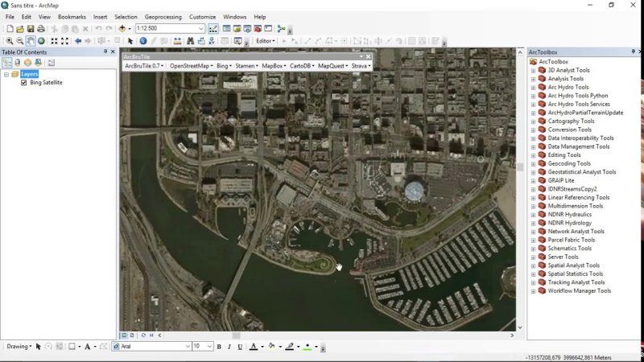
Task: Open the Find binoculars tool
Action: coord(190,41)
